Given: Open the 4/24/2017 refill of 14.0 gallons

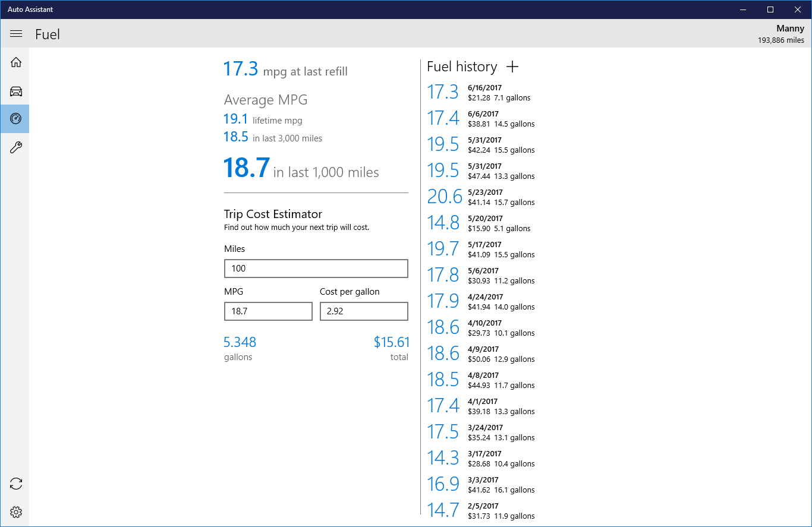Looking at the screenshot, I should tap(481, 301).
